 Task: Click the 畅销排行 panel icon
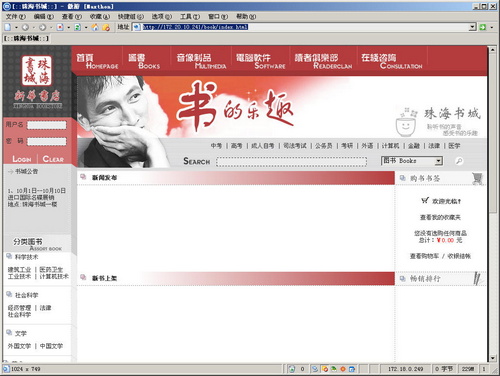click(x=403, y=278)
